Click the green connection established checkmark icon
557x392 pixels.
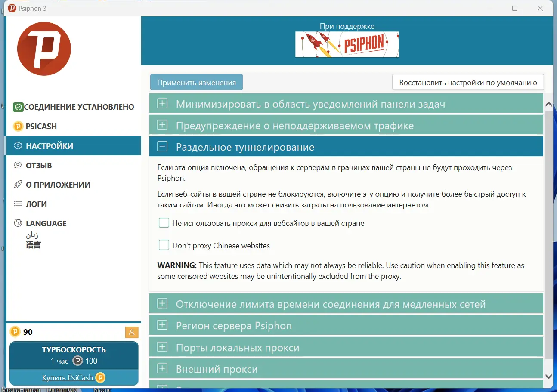pyautogui.click(x=18, y=107)
